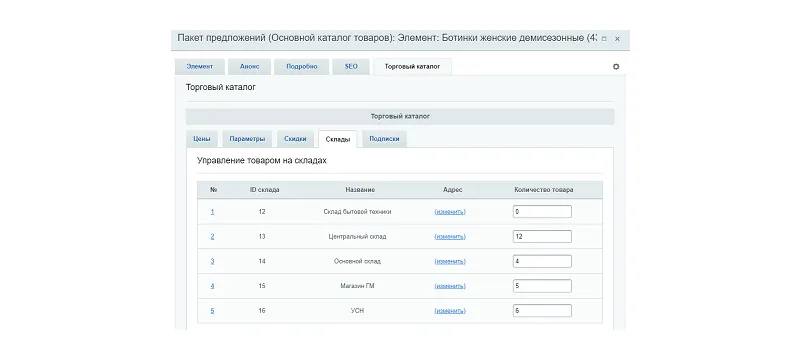800x360 pixels.
Task: Click the № column header
Action: pyautogui.click(x=213, y=190)
